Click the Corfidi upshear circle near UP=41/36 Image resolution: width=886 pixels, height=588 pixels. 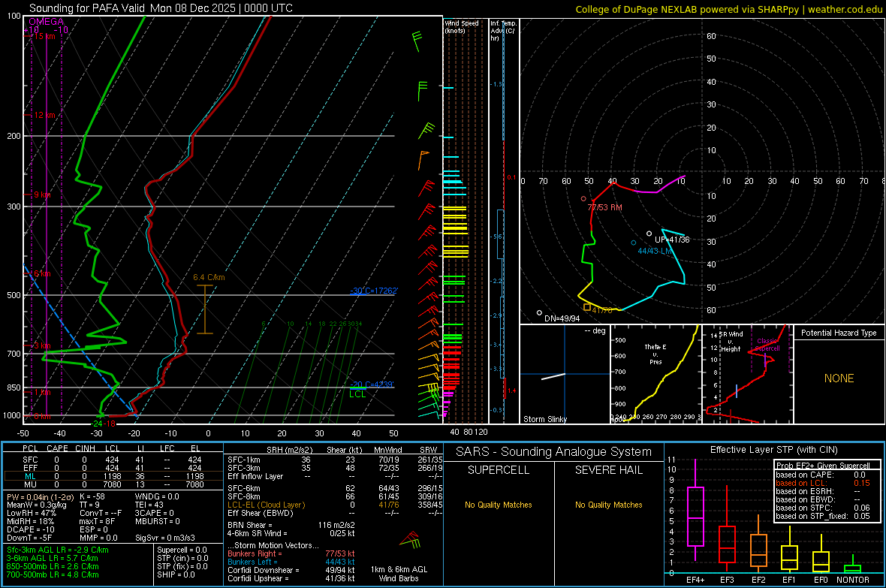(649, 234)
